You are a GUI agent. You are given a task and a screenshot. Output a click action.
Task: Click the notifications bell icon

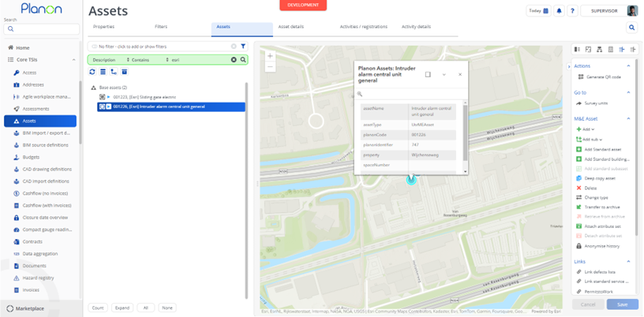click(x=559, y=11)
